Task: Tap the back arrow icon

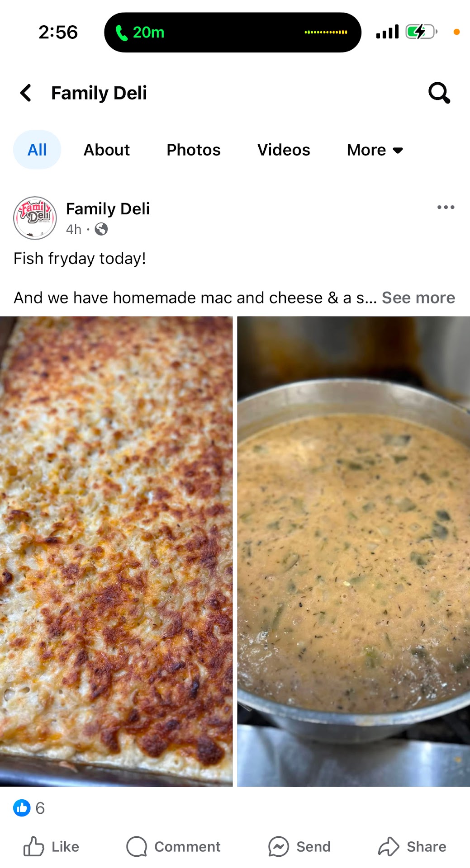Action: tap(26, 93)
